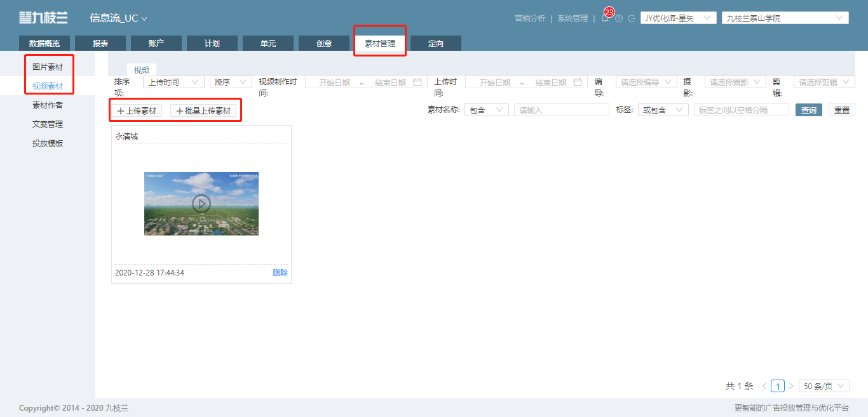
Task: Click the 删除 link on 永清城
Action: [280, 273]
